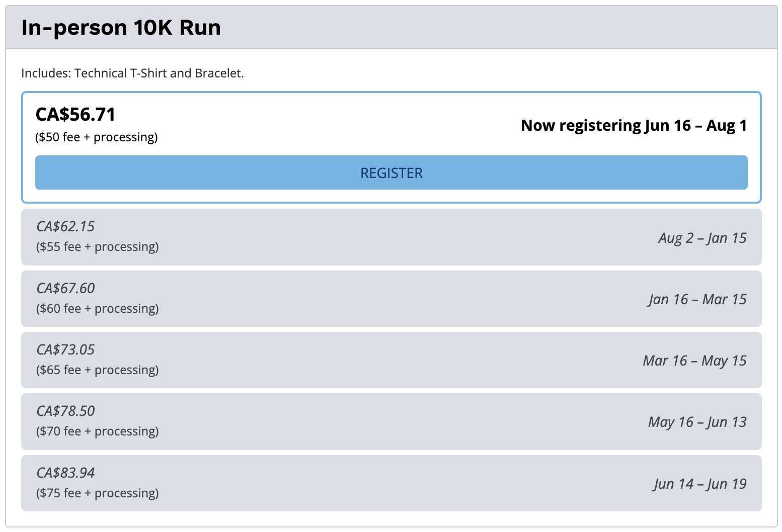Click the $65 fee + processing note
Image resolution: width=782 pixels, height=532 pixels.
tap(98, 370)
